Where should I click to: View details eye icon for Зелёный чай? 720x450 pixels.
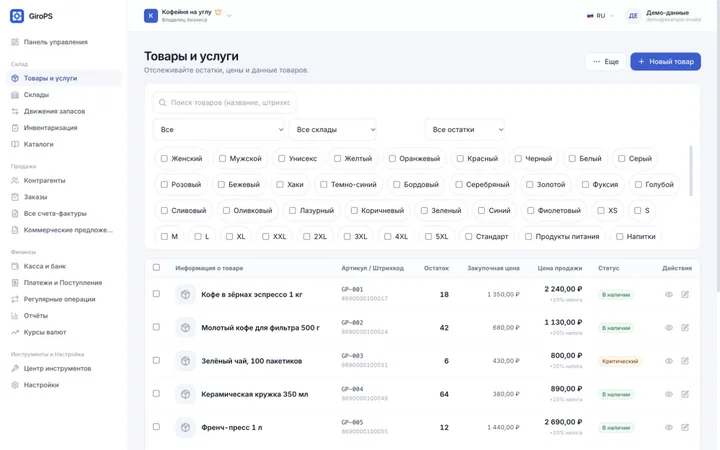[x=669, y=361]
